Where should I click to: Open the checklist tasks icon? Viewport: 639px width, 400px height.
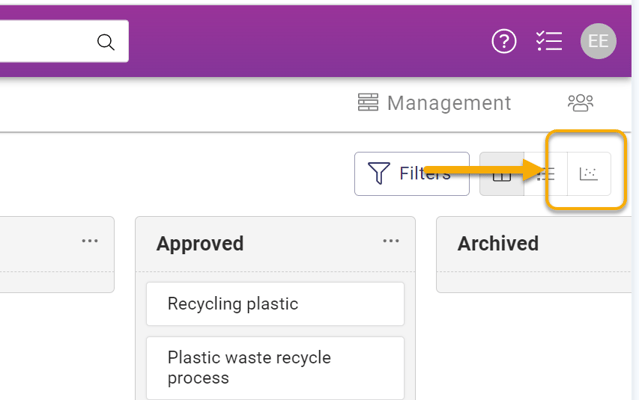click(x=549, y=41)
